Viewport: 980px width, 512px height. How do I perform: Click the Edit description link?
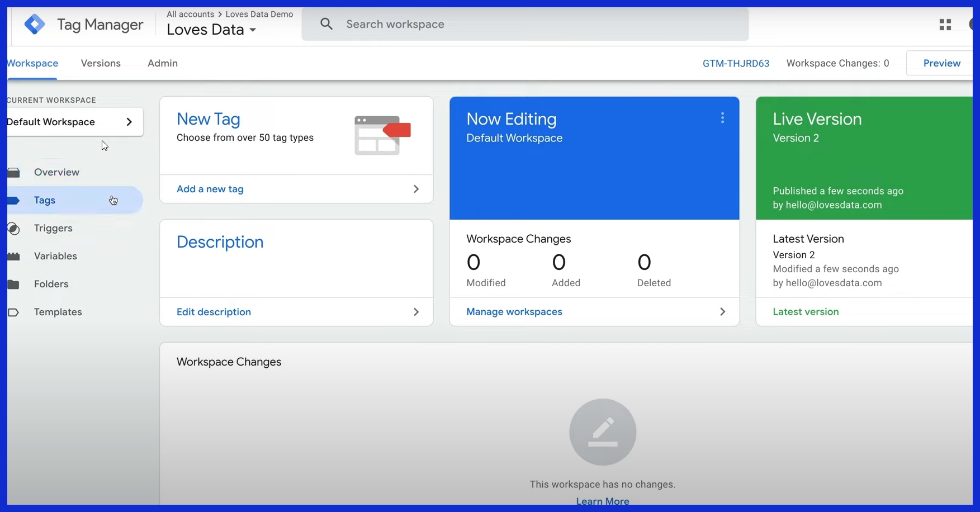point(214,312)
